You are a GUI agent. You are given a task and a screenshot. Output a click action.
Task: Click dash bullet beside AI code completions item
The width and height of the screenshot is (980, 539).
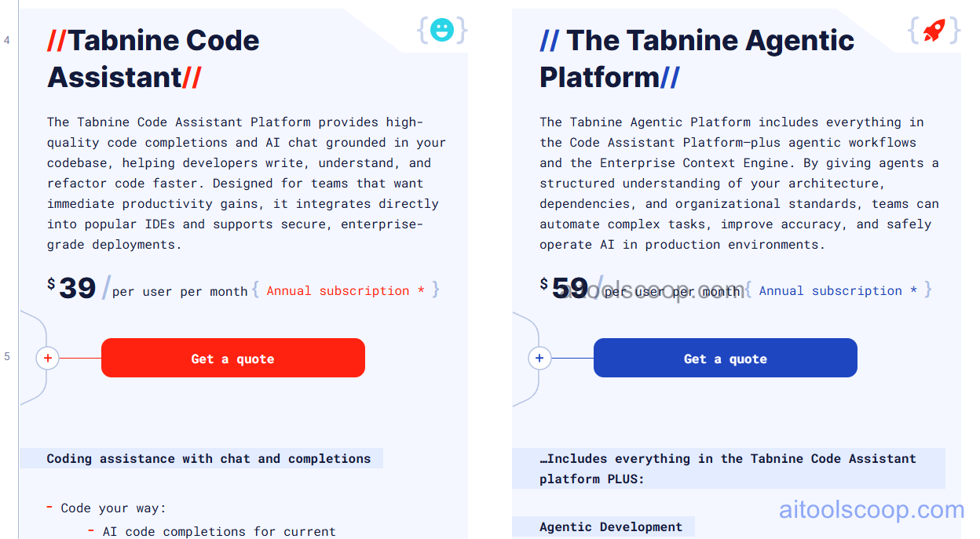(91, 531)
